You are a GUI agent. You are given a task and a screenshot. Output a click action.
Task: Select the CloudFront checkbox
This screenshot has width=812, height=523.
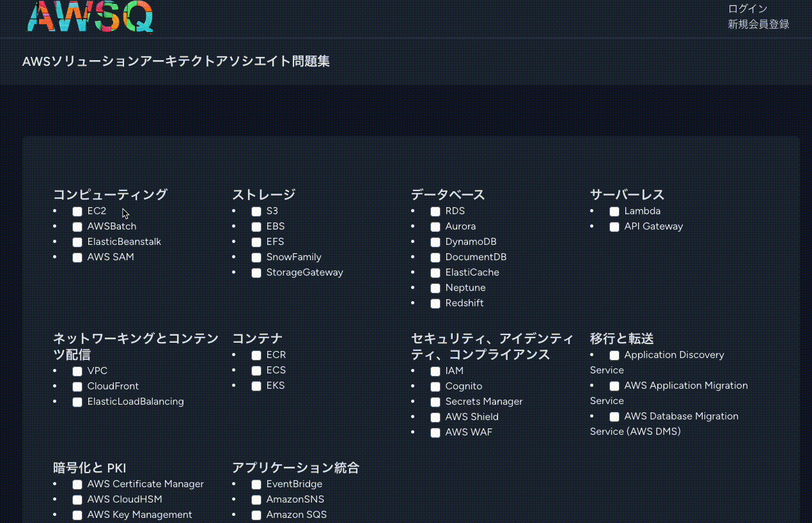[x=77, y=387]
